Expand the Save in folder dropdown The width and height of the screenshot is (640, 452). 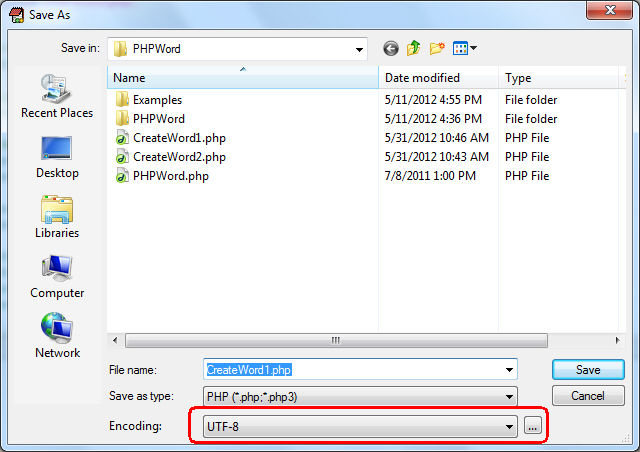(x=359, y=49)
